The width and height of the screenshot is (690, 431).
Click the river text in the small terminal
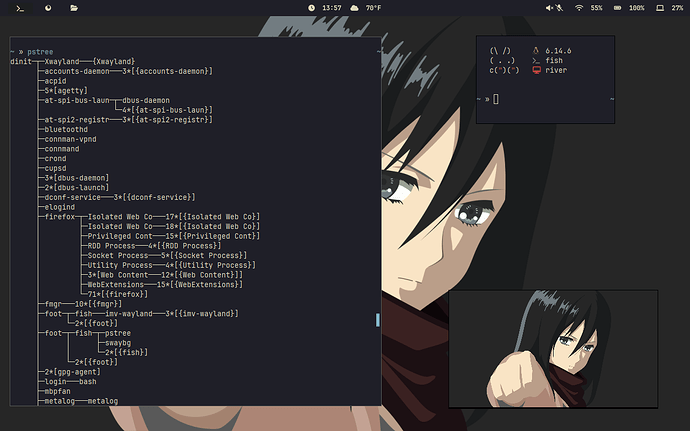coord(556,70)
